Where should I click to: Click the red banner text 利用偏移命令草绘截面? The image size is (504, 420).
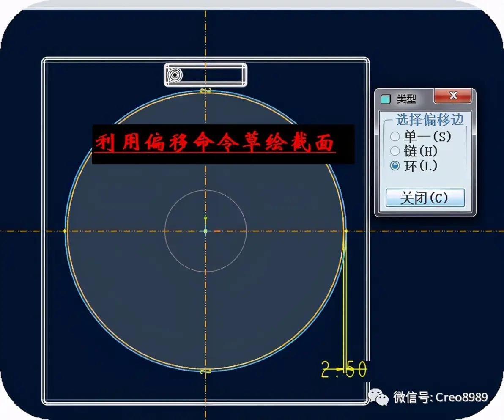tap(215, 143)
